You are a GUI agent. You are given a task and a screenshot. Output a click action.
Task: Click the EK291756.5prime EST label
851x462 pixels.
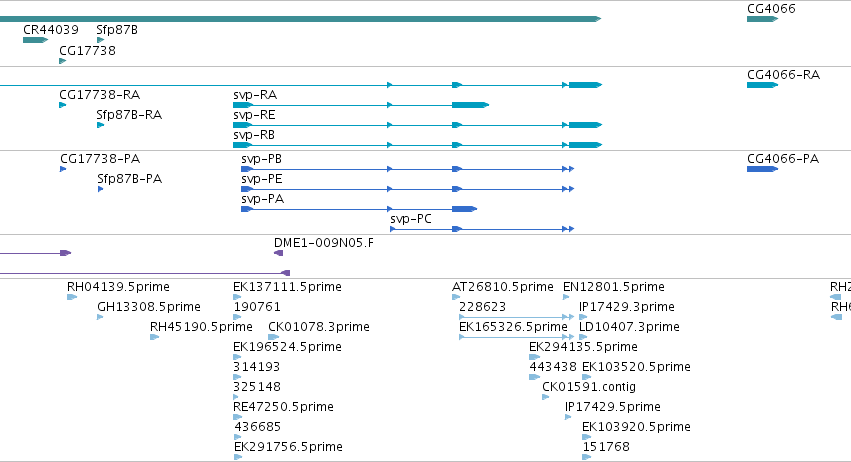point(288,447)
